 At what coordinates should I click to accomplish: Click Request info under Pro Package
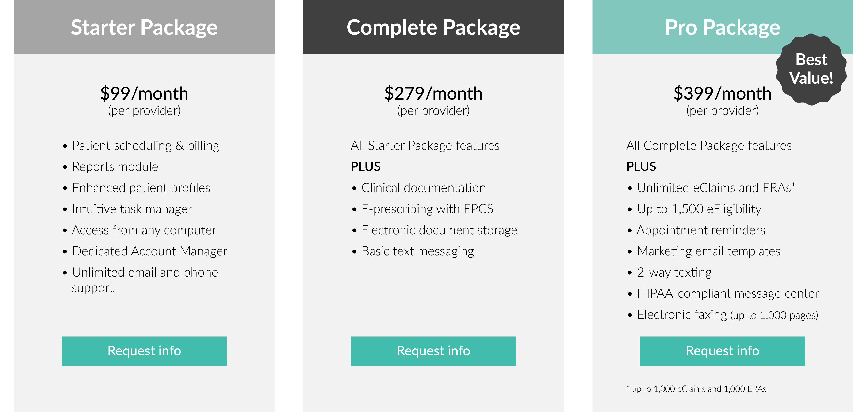tap(723, 351)
